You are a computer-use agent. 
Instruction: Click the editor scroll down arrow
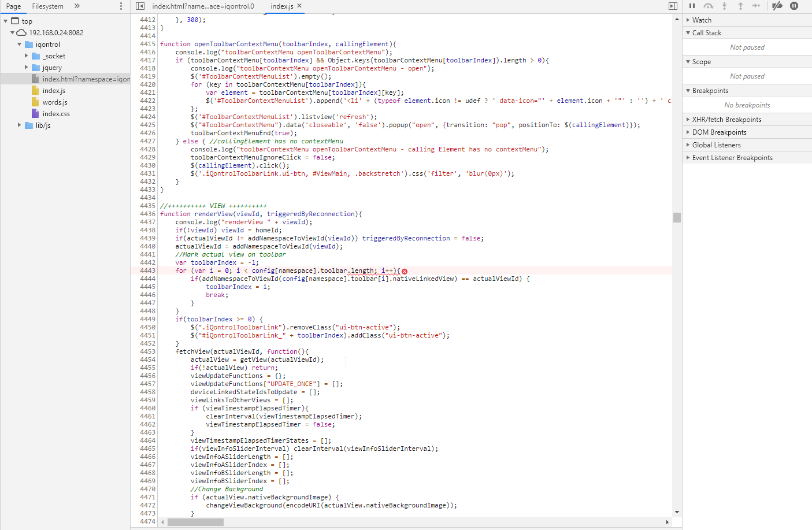677,512
